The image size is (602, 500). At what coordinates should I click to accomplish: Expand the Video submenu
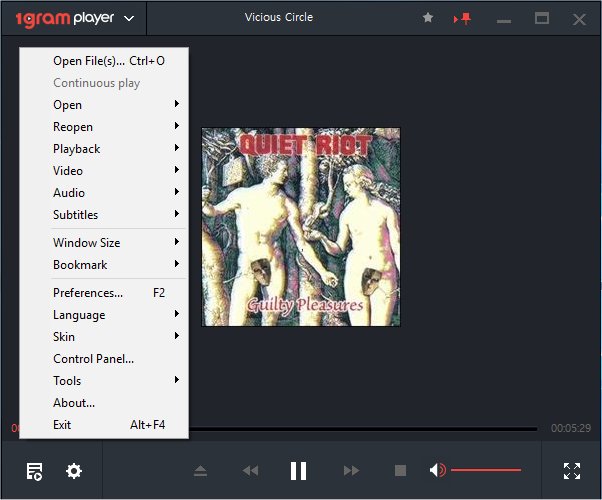(104, 171)
